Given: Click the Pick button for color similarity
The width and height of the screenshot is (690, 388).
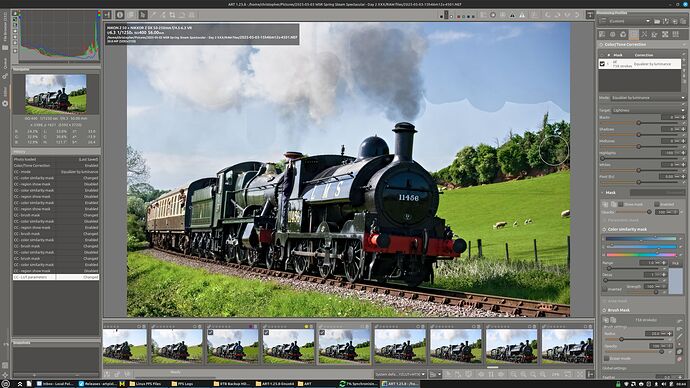Looking at the screenshot, I should click(x=675, y=263).
